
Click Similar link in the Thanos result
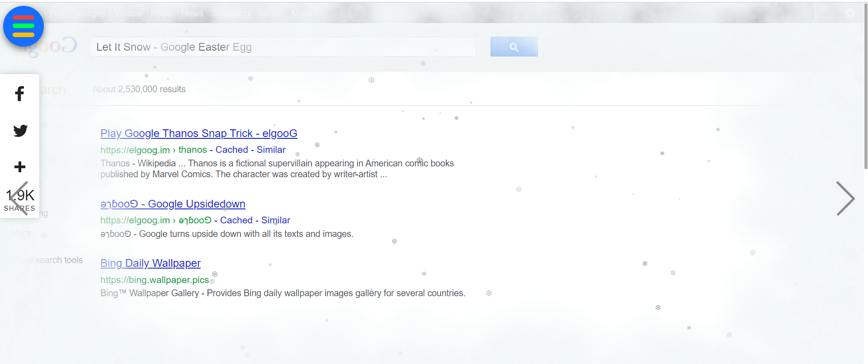point(271,150)
